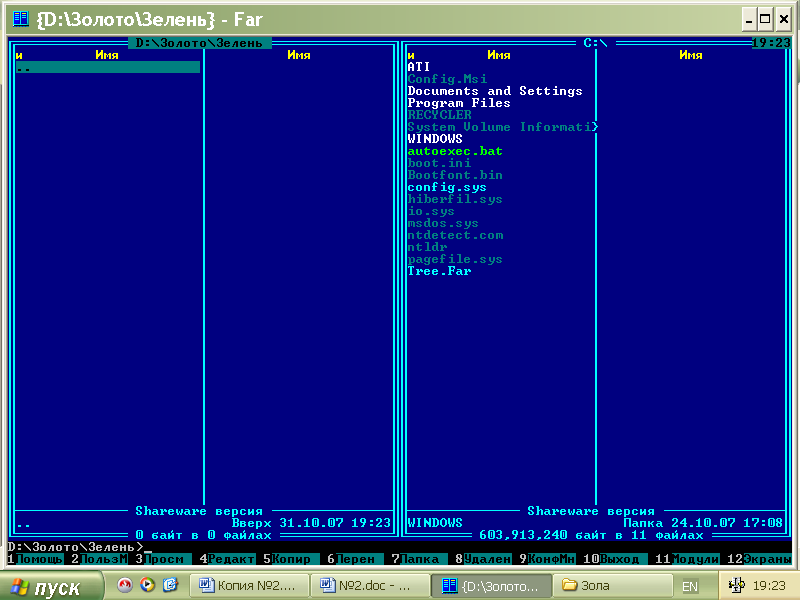
Task: Click left panel status 0 байт в 0 файлах
Action: (x=204, y=535)
